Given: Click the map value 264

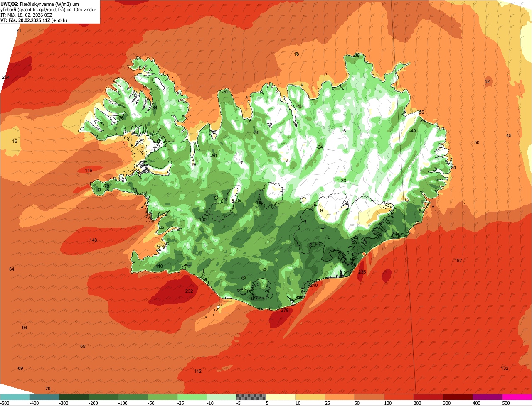Looking at the screenshot, I should point(6,78).
